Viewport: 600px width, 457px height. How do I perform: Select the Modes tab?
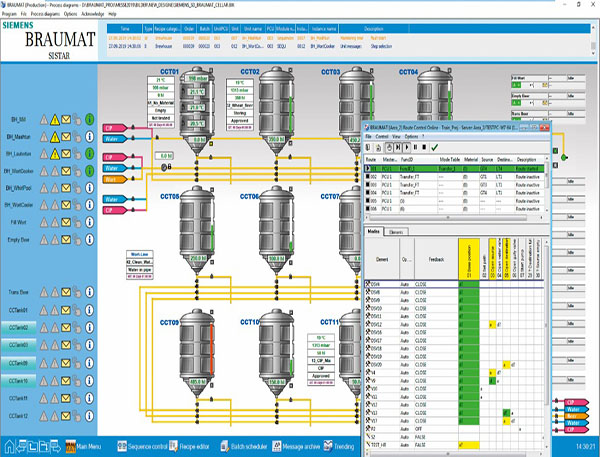pos(373,231)
